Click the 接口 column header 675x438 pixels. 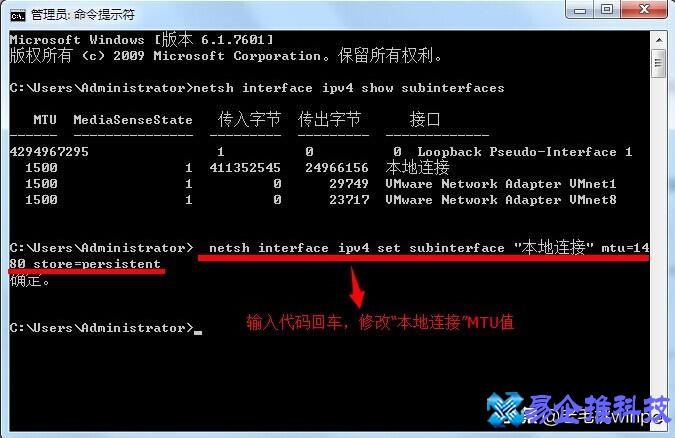[424, 119]
